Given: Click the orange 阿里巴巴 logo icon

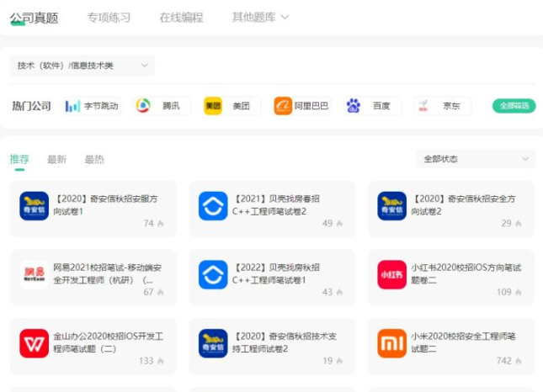Looking at the screenshot, I should click(283, 106).
